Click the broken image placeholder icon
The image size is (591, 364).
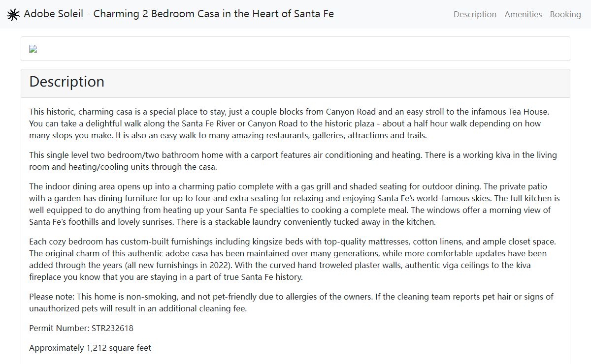tap(33, 49)
